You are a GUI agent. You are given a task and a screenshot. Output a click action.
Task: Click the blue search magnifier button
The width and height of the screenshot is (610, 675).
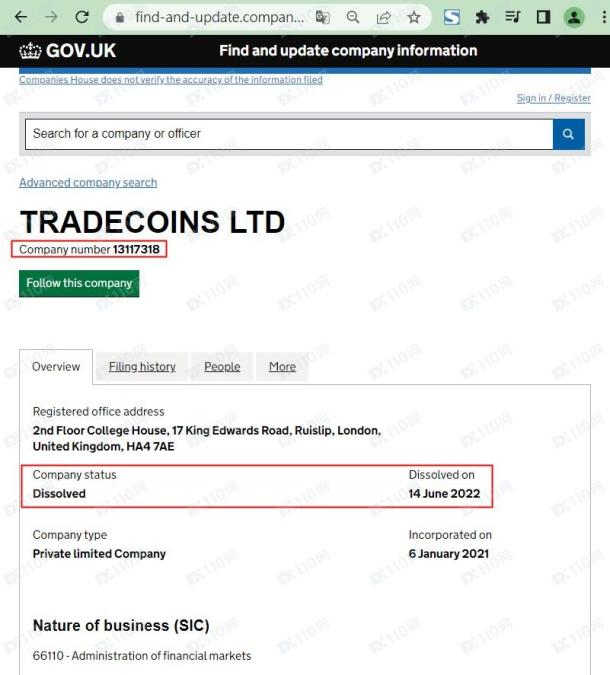(x=569, y=134)
